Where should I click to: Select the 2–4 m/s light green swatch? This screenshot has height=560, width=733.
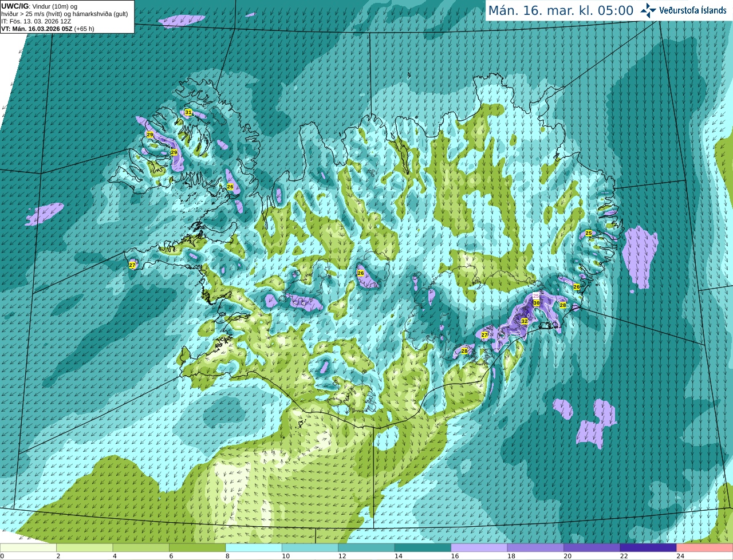[85, 547]
